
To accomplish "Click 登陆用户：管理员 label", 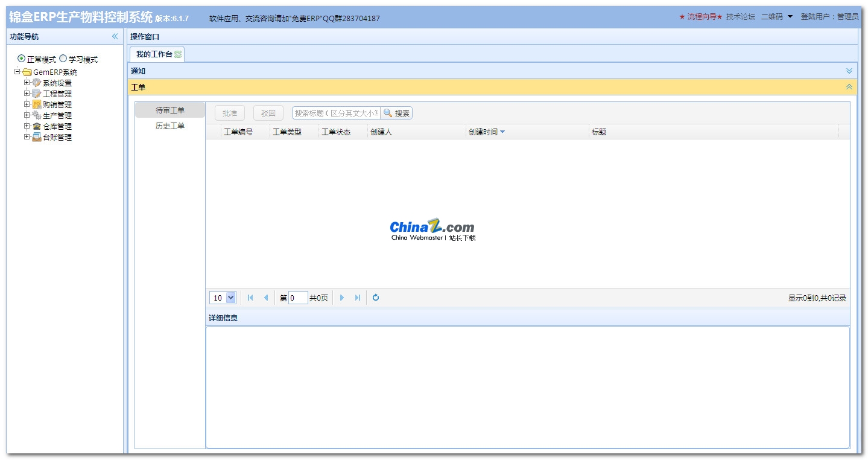I will [830, 17].
